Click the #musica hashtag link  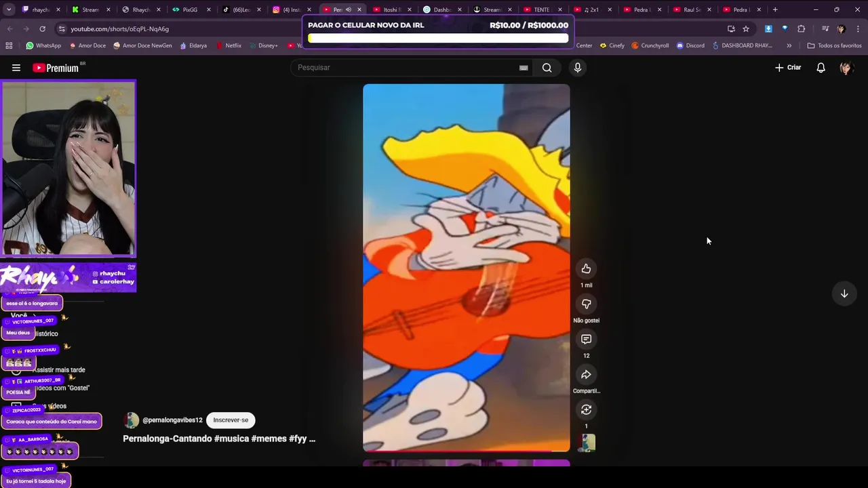(x=231, y=439)
